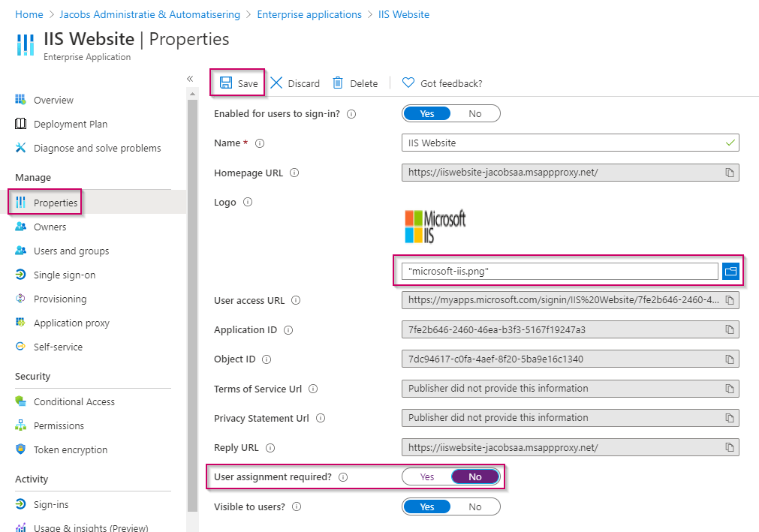Open Single sign-on settings
This screenshot has width=759, height=532.
point(65,275)
